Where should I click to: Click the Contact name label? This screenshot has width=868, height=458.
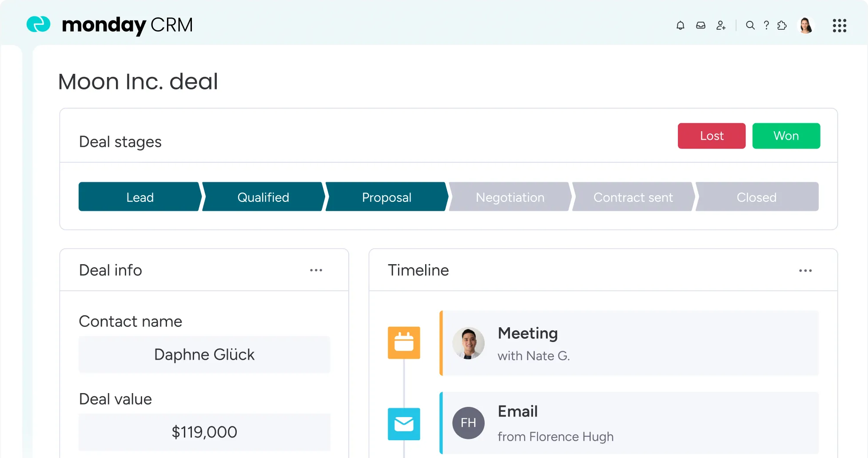pos(131,321)
